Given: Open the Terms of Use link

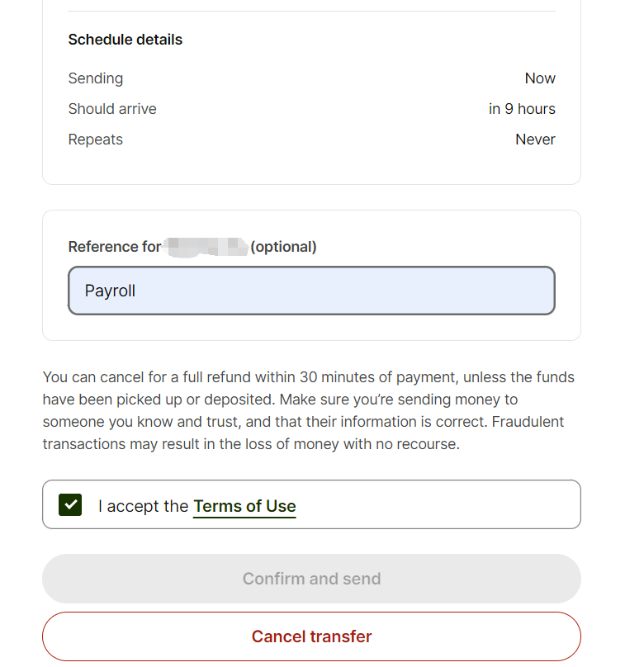Looking at the screenshot, I should coord(244,506).
